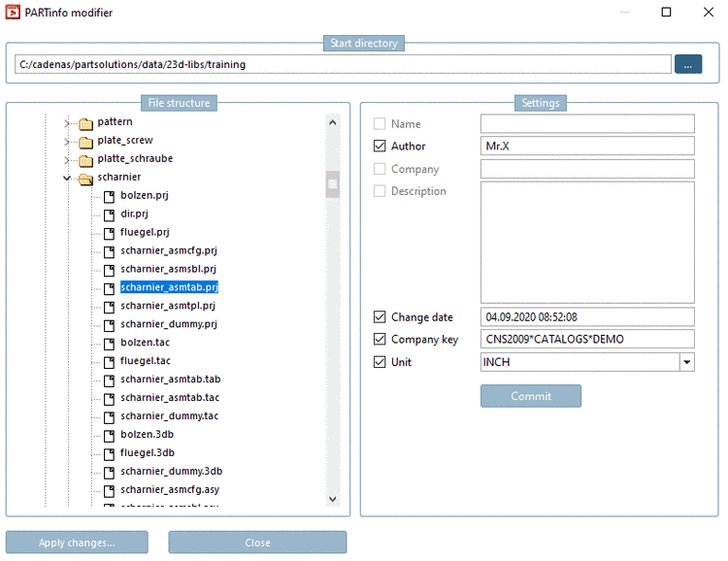
Task: Click the platte_schraube folder icon
Action: (x=85, y=161)
